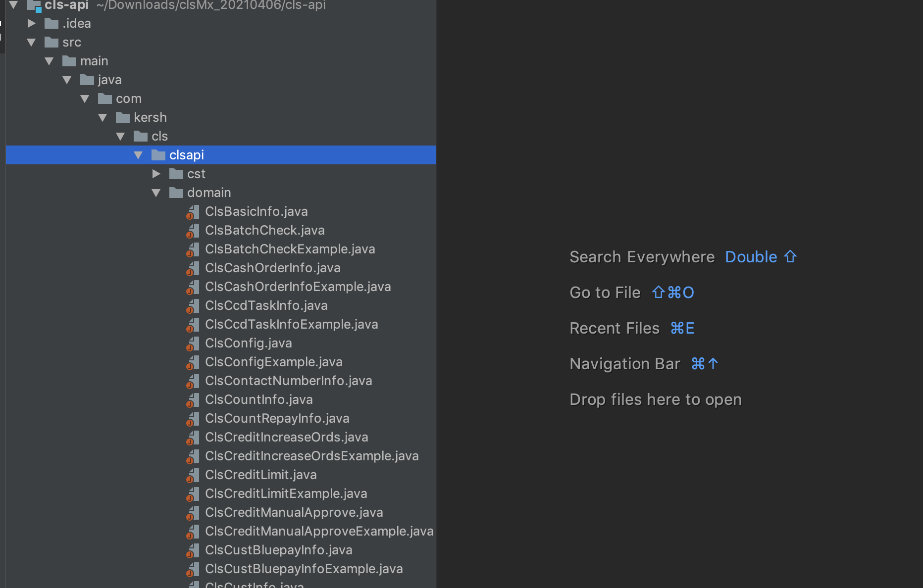The height and width of the screenshot is (588, 923).
Task: Click the Java icon of ClsCcdTaskInfo.java
Action: 193,306
